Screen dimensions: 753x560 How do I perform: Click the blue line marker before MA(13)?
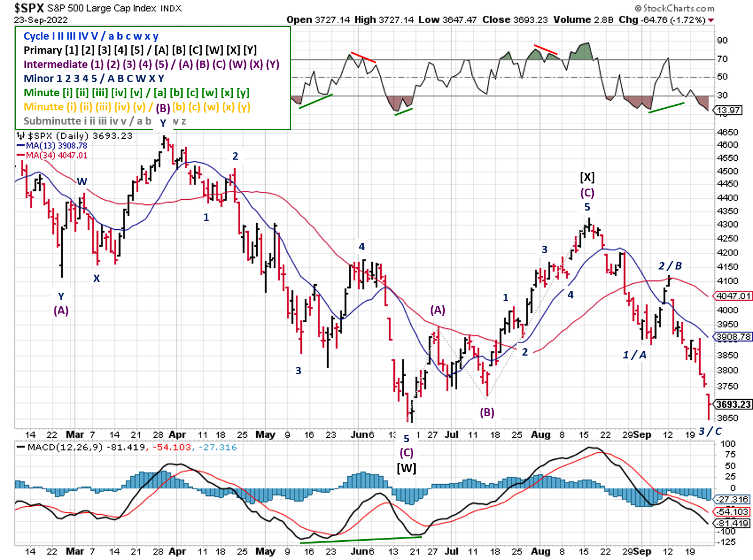pyautogui.click(x=21, y=146)
